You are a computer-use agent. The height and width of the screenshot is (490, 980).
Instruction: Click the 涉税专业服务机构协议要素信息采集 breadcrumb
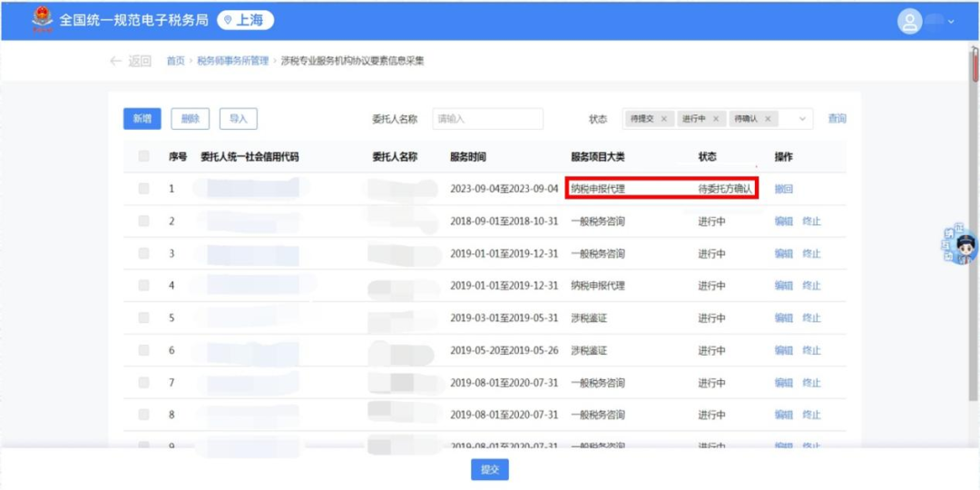pyautogui.click(x=352, y=61)
